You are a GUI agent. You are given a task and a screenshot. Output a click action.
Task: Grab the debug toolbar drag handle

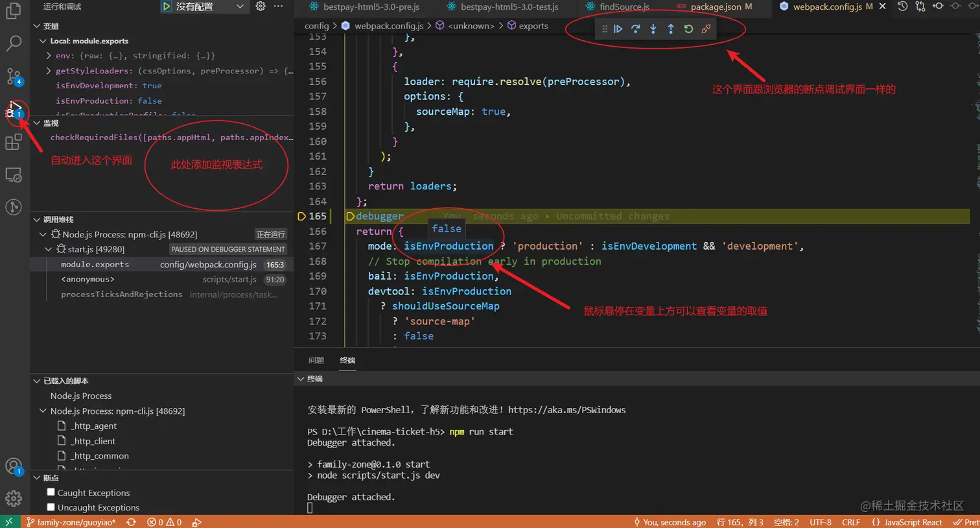pyautogui.click(x=604, y=29)
